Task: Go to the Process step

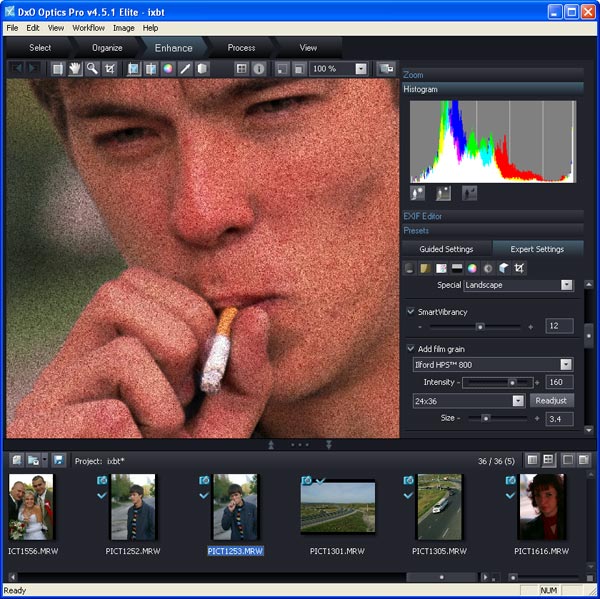Action: point(241,47)
